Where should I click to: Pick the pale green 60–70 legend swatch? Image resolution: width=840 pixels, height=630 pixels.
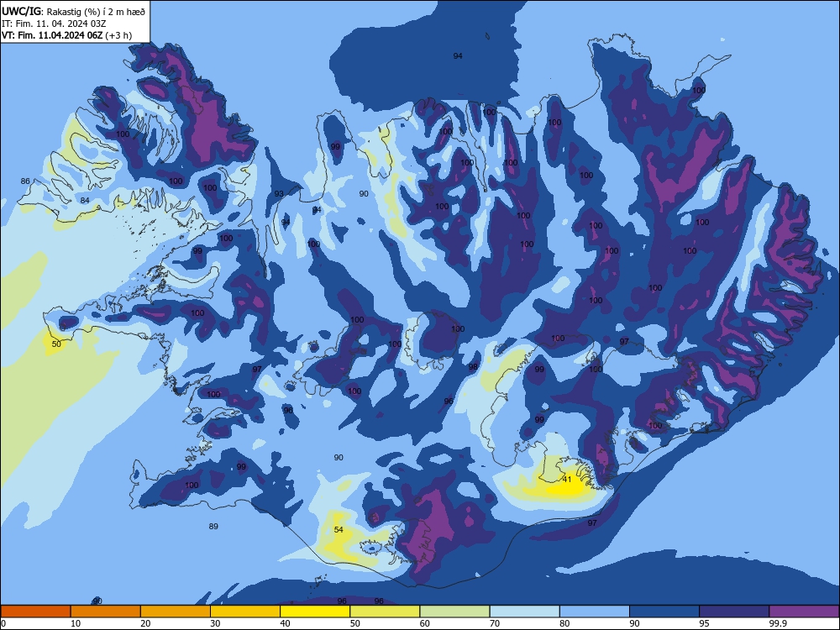454,612
